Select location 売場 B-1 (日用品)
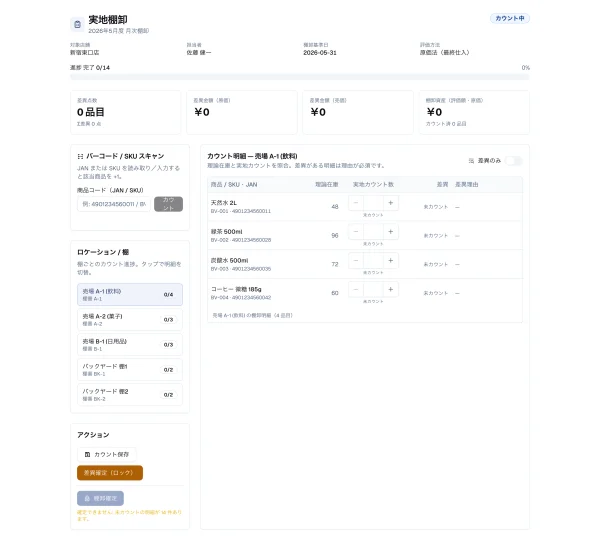 [x=130, y=344]
